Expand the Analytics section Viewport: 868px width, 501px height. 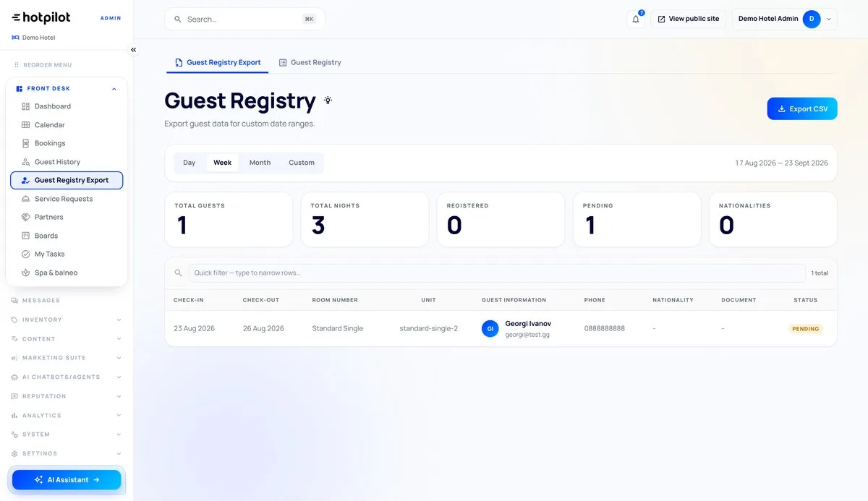(x=67, y=416)
